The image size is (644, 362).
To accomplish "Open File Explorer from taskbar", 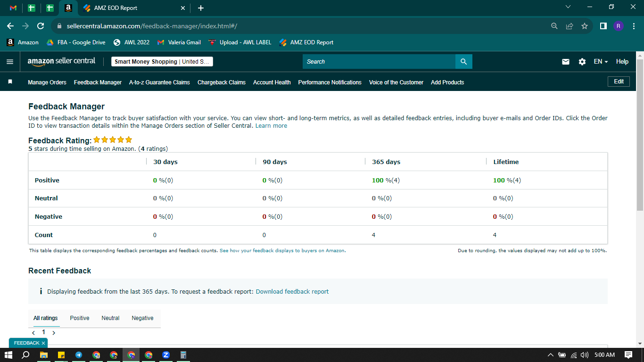I will (43, 355).
